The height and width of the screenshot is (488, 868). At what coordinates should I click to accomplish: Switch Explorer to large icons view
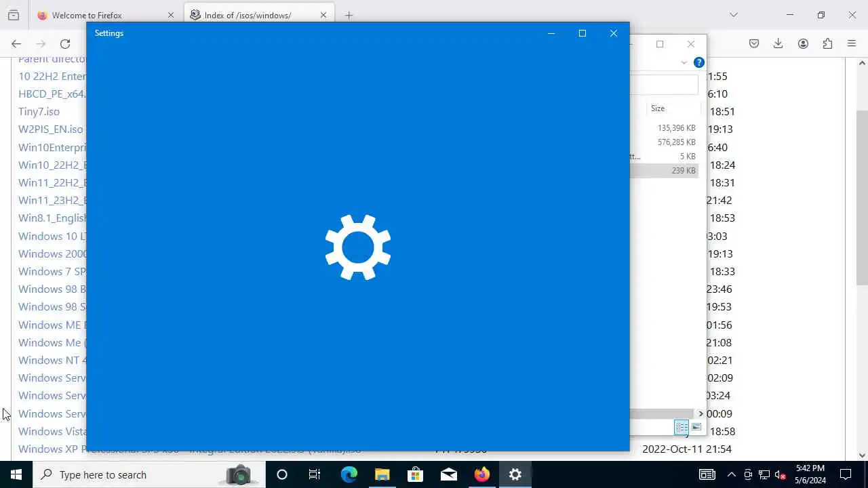coord(696,427)
